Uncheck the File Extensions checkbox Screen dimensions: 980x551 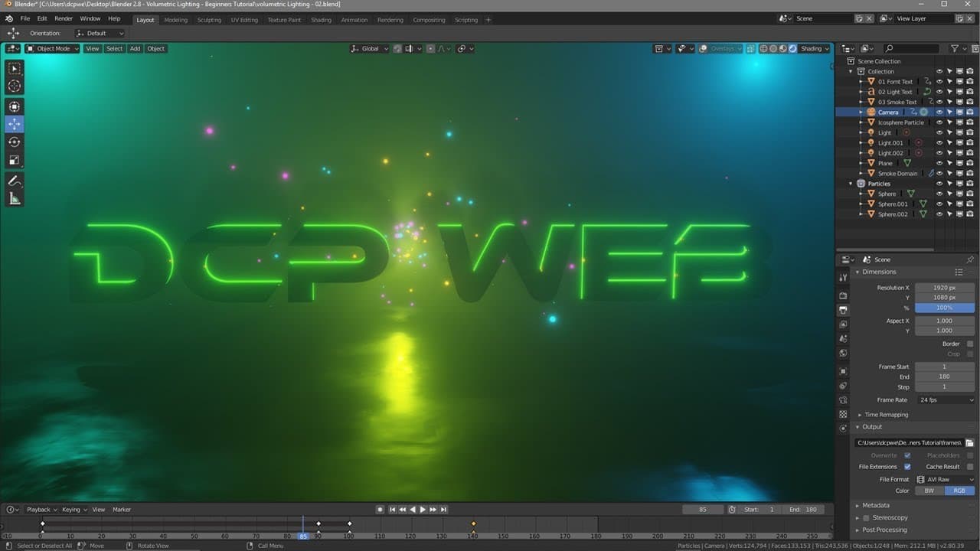point(907,467)
